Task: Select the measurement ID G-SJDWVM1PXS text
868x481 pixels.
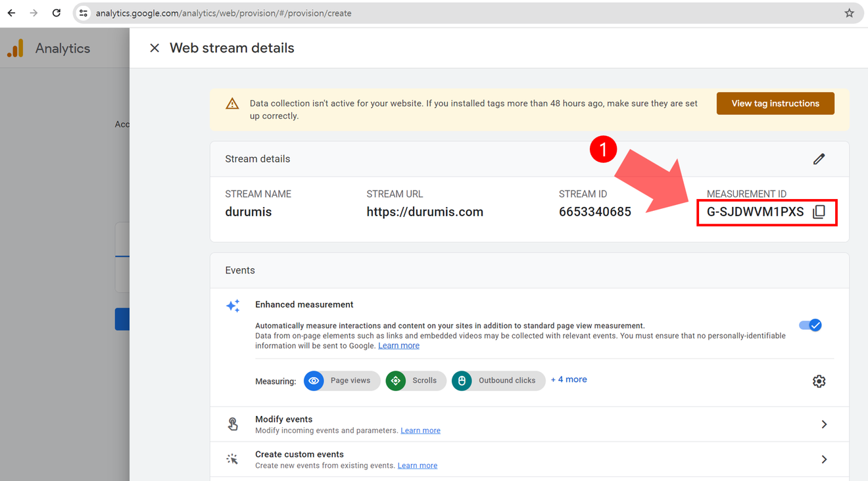Action: [755, 212]
